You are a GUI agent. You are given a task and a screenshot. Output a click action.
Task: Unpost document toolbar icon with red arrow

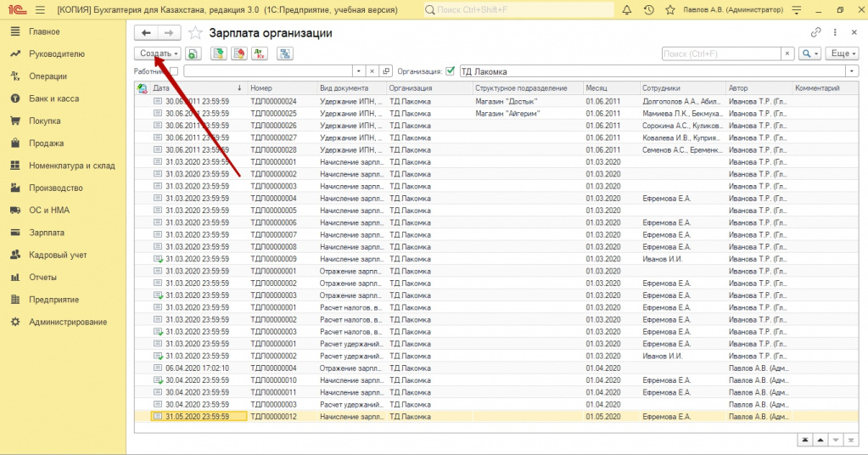pyautogui.click(x=239, y=53)
